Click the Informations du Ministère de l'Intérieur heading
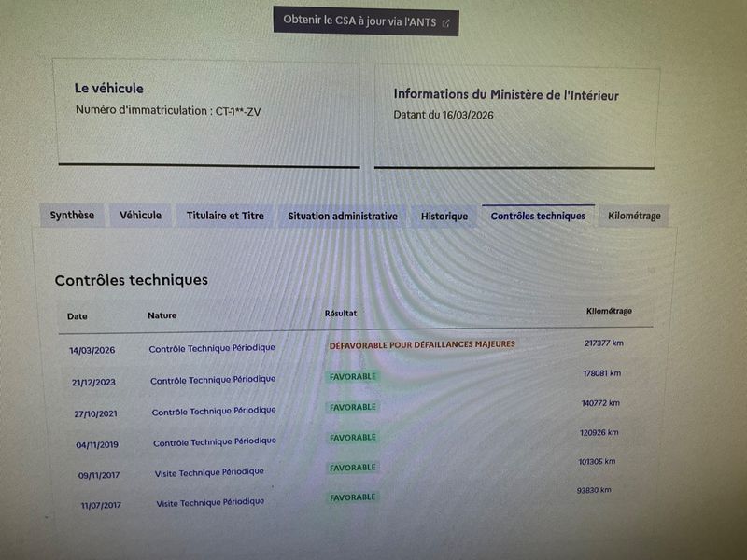This screenshot has width=747, height=560. click(x=506, y=95)
